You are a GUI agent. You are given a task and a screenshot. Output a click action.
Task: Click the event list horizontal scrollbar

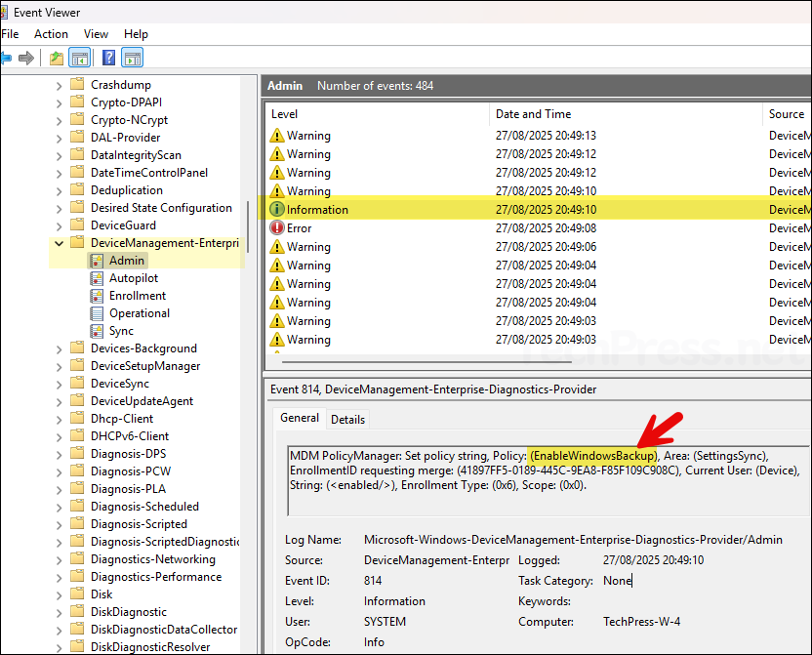pos(426,361)
